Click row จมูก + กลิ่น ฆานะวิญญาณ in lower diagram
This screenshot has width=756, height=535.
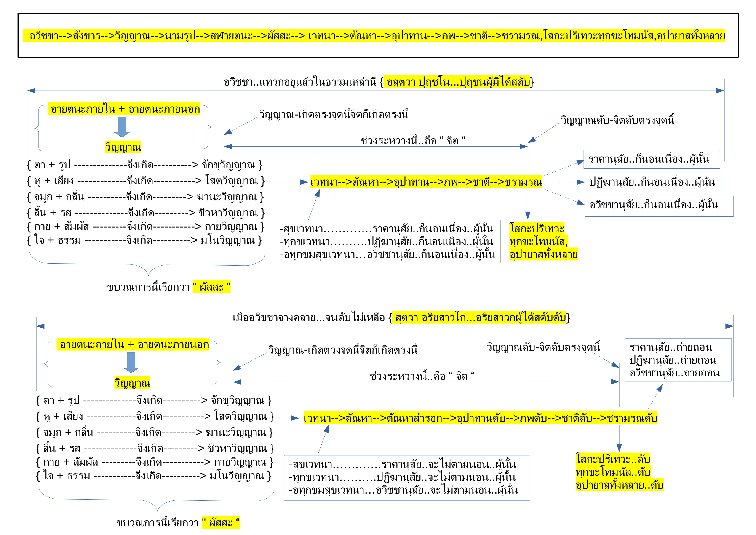(155, 432)
